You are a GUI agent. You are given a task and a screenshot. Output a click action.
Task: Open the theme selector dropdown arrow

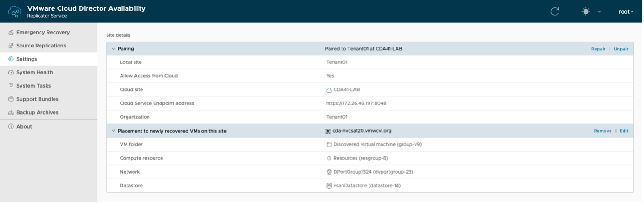pos(599,12)
